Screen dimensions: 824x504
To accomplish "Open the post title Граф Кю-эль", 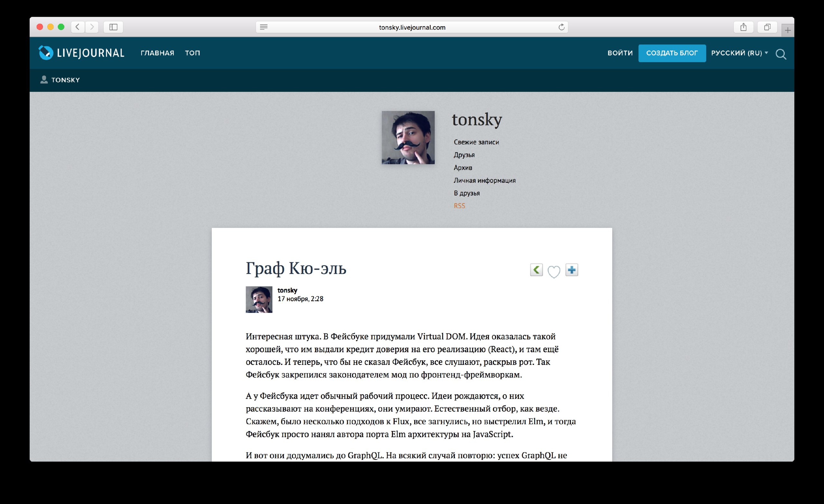I will coord(296,268).
